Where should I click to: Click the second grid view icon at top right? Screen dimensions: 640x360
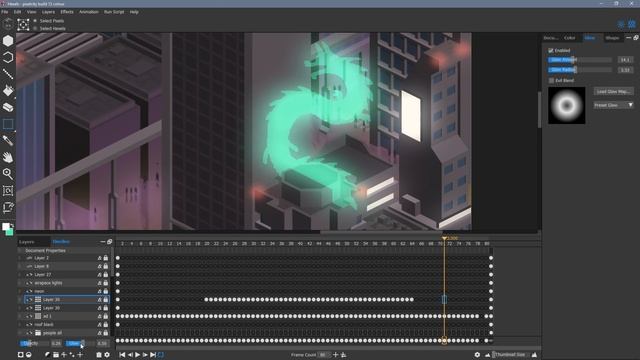click(632, 24)
